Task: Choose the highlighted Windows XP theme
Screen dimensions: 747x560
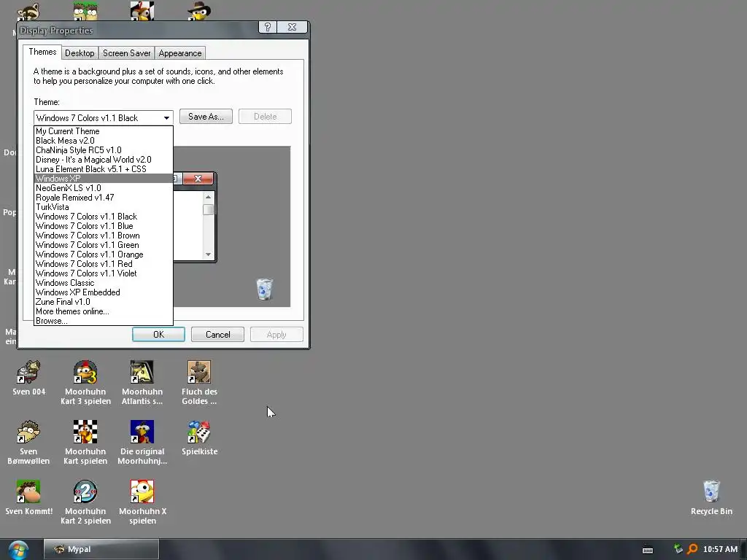Action: pos(104,179)
